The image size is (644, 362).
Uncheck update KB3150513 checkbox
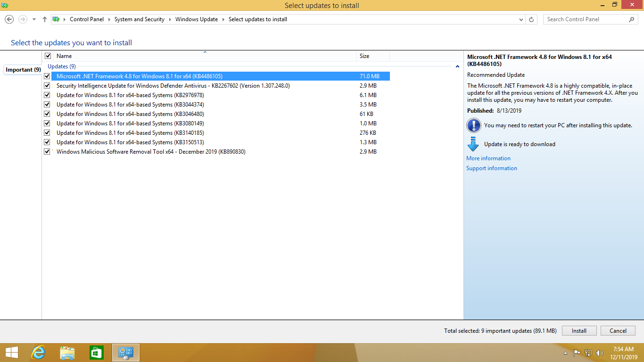click(47, 142)
